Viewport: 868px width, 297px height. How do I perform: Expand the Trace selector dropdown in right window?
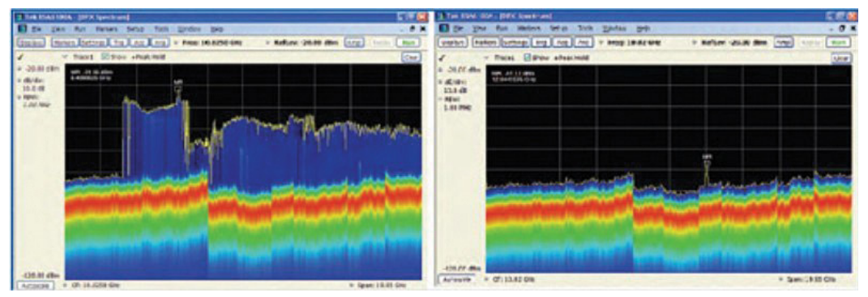(486, 58)
